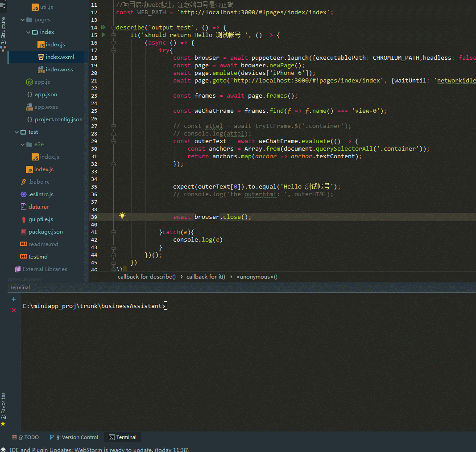Click the status bar tool windows icon

4,449
